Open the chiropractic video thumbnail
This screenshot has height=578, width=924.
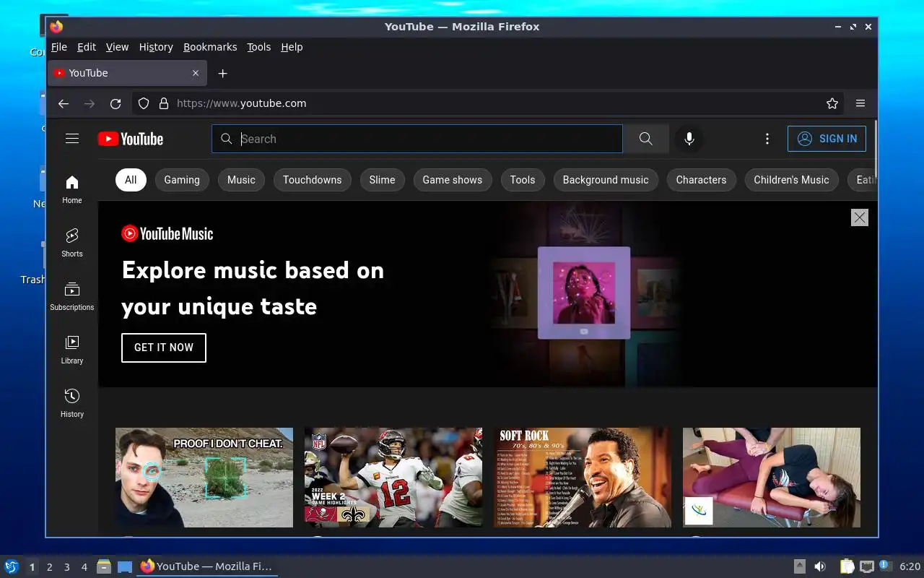[x=772, y=478]
